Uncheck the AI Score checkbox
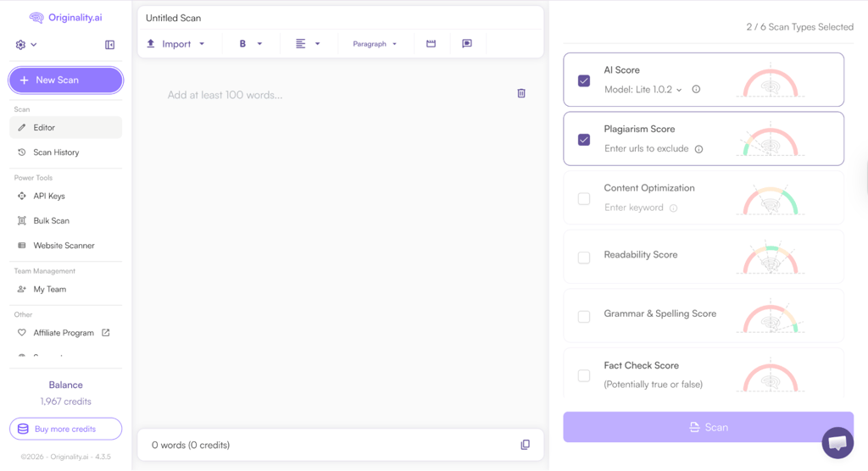The width and height of the screenshot is (868, 471). click(584, 80)
